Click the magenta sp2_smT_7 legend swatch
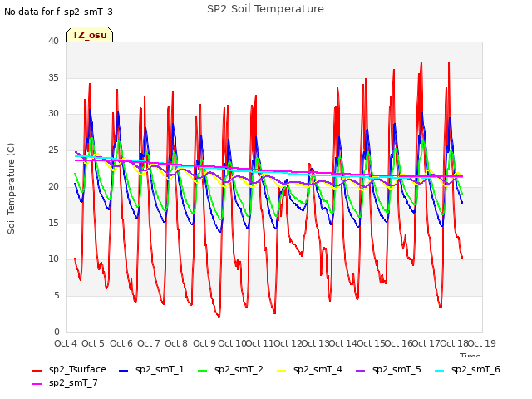Screen dimensions: 532x399 (x=37, y=384)
